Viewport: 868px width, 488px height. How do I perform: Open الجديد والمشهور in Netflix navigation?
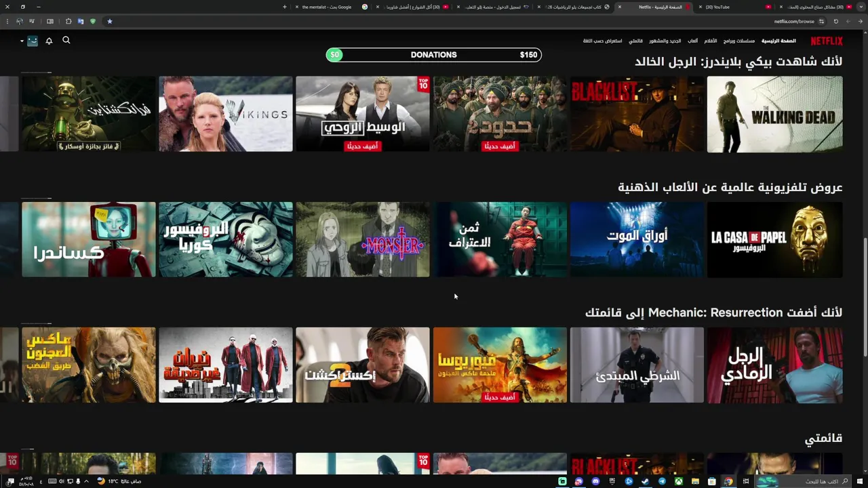point(665,41)
